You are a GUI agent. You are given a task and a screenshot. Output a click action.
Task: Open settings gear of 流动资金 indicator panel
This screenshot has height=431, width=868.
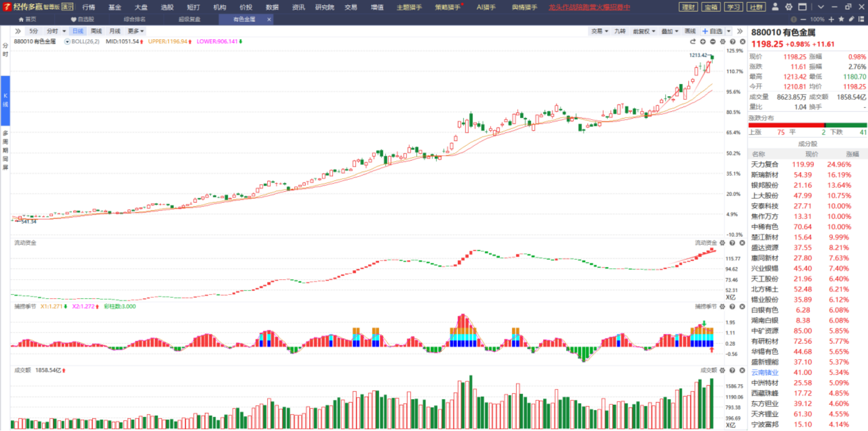(x=722, y=243)
